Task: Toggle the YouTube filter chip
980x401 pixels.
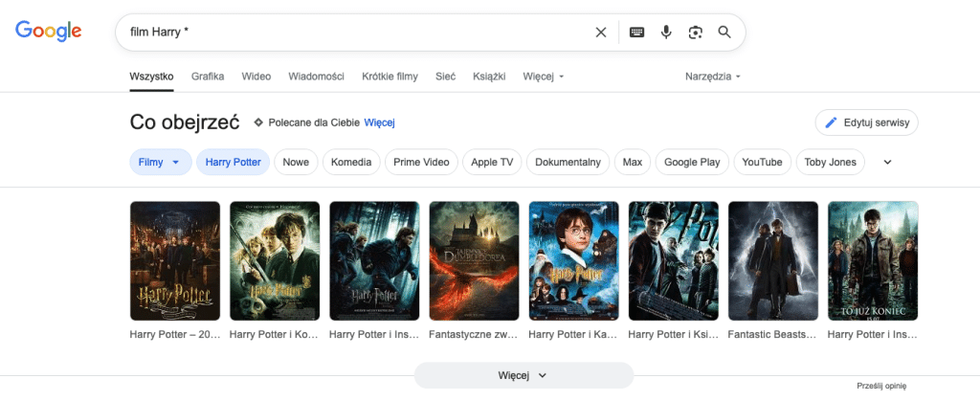Action: [763, 163]
